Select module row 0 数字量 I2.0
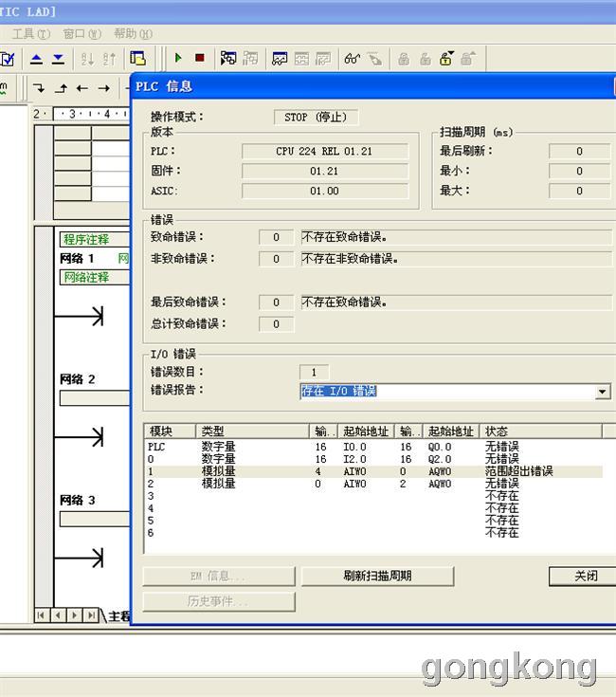The height and width of the screenshot is (697, 616). [x=374, y=459]
